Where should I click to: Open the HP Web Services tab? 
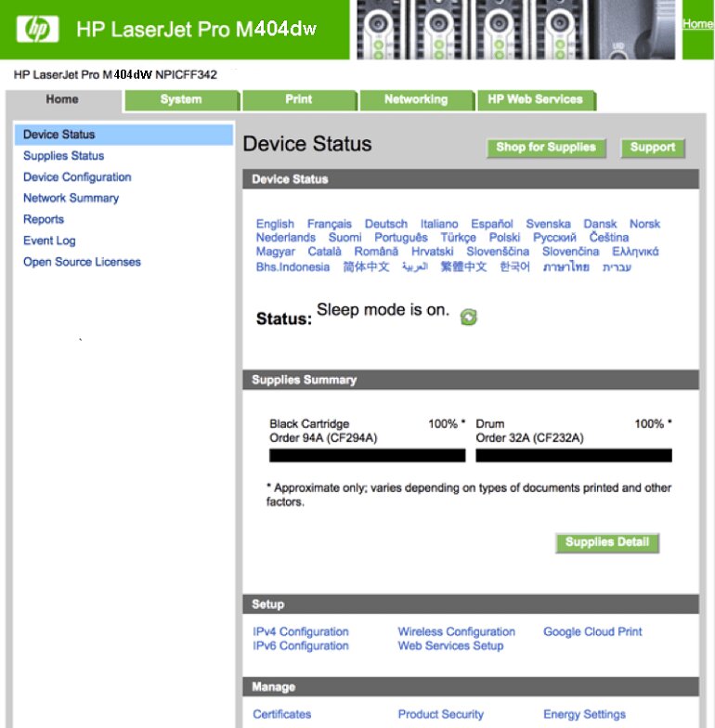pos(535,99)
